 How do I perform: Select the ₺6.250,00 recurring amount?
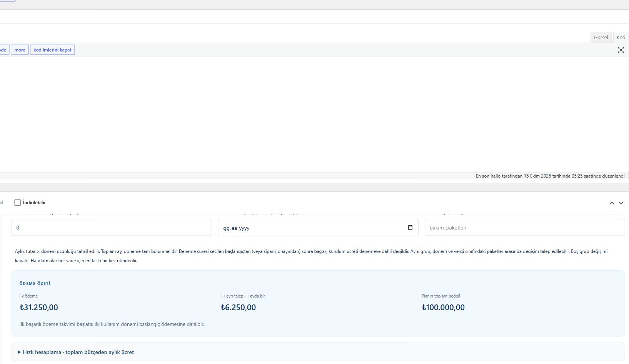click(x=238, y=307)
